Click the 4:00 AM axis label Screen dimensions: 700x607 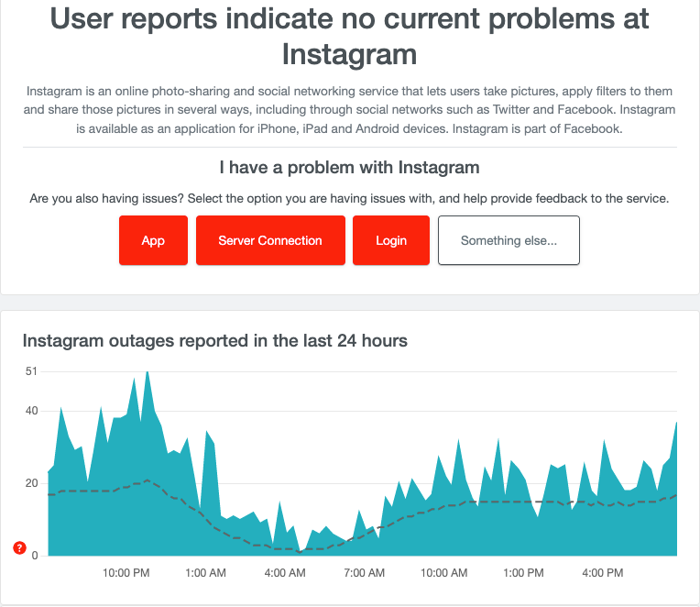click(285, 572)
